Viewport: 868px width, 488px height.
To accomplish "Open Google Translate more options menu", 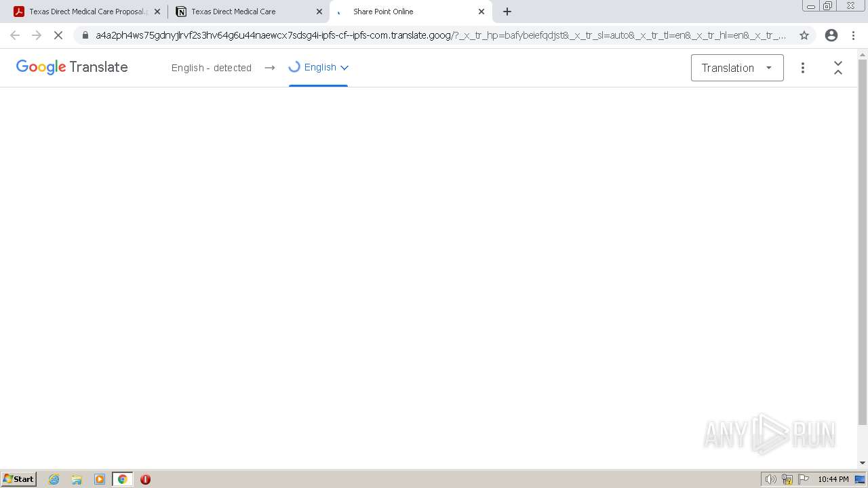I will click(x=803, y=68).
